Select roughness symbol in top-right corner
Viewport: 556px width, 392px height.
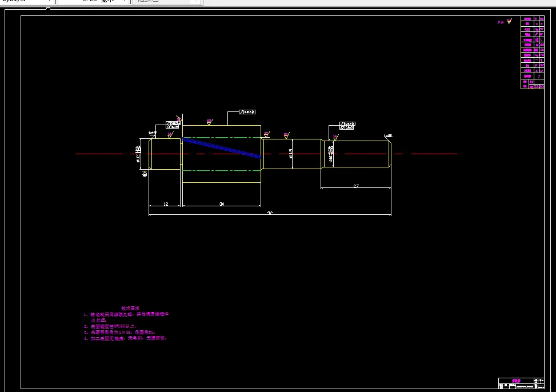[x=509, y=21]
